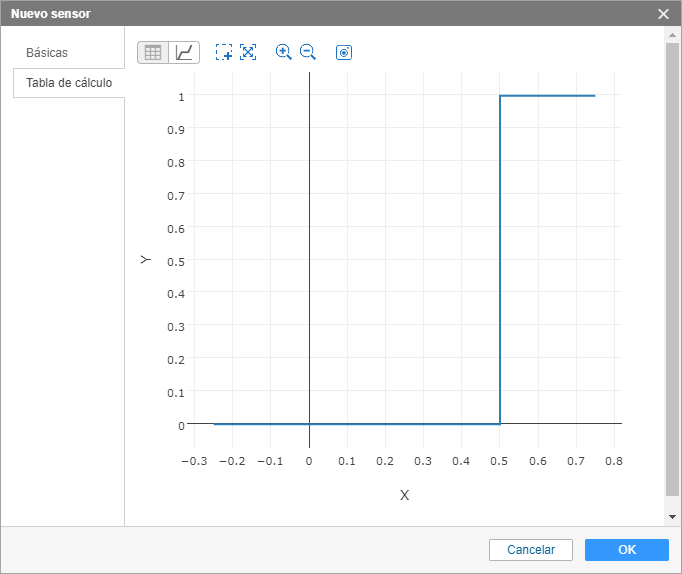This screenshot has height=574, width=682.
Task: Click the vertical step line of graph
Action: point(500,260)
